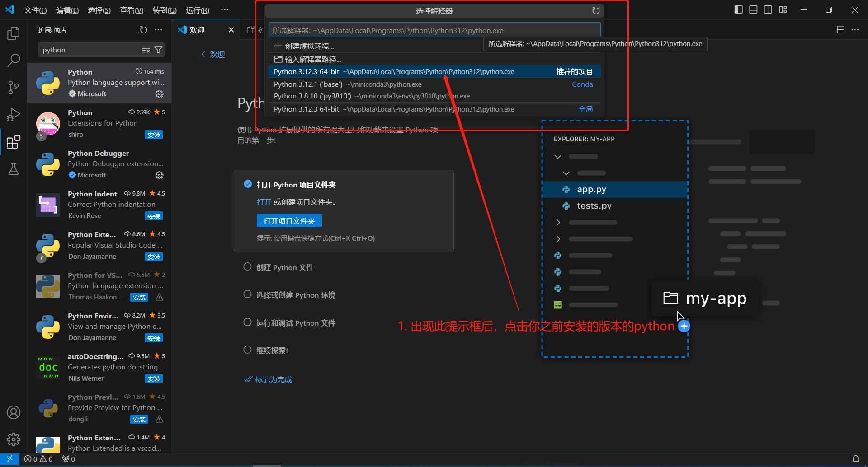Toggle the primary side bar layout icon
This screenshot has height=467, width=868.
[739, 9]
